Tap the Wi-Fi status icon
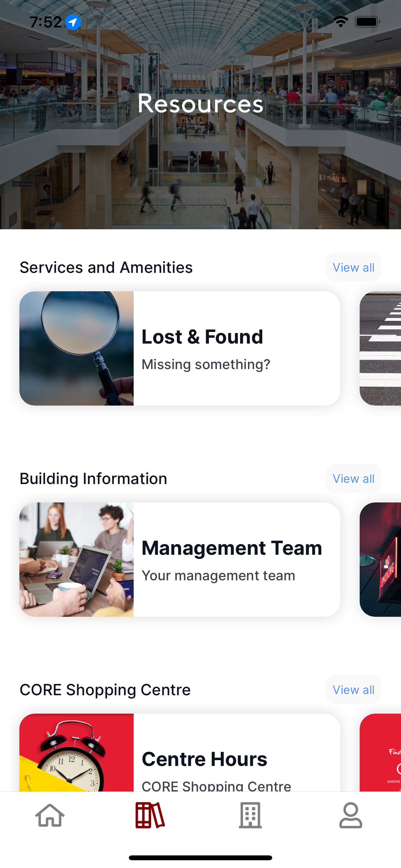The width and height of the screenshot is (401, 868). pos(341,22)
